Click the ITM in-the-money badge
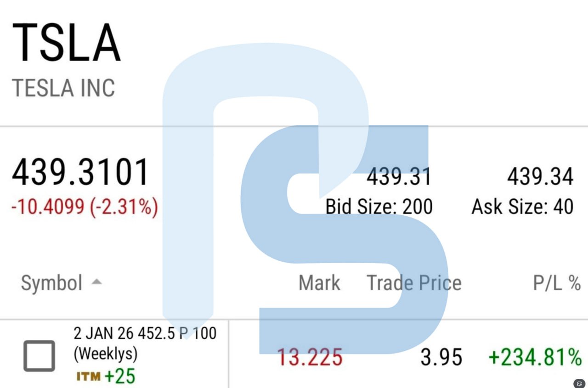The image size is (588, 388). tap(88, 377)
